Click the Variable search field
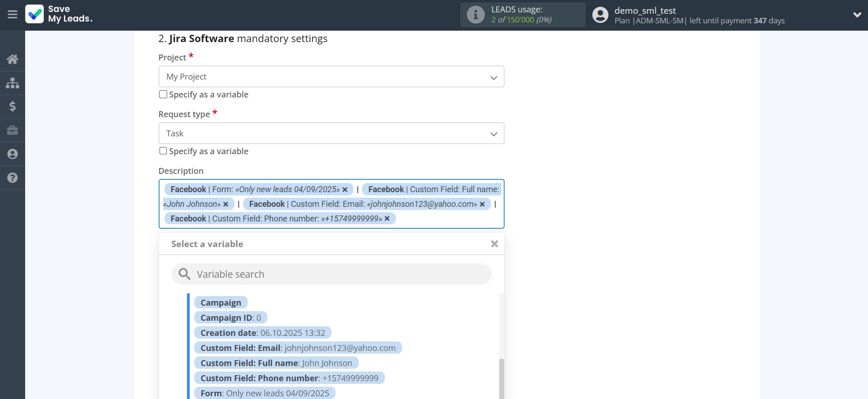 pyautogui.click(x=331, y=274)
